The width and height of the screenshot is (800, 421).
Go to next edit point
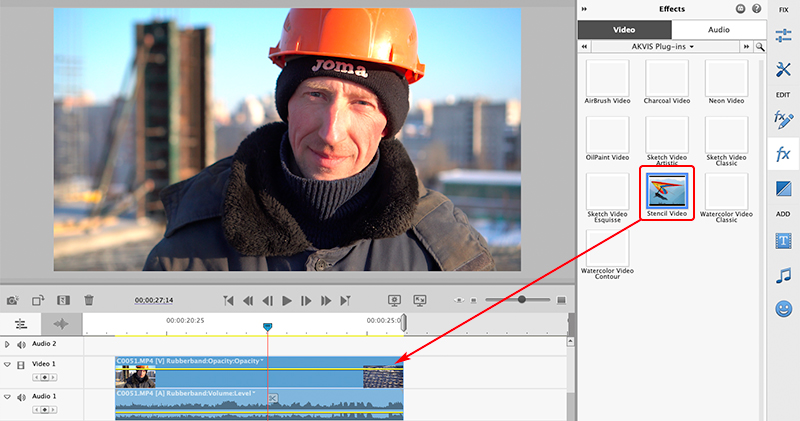[x=345, y=301]
